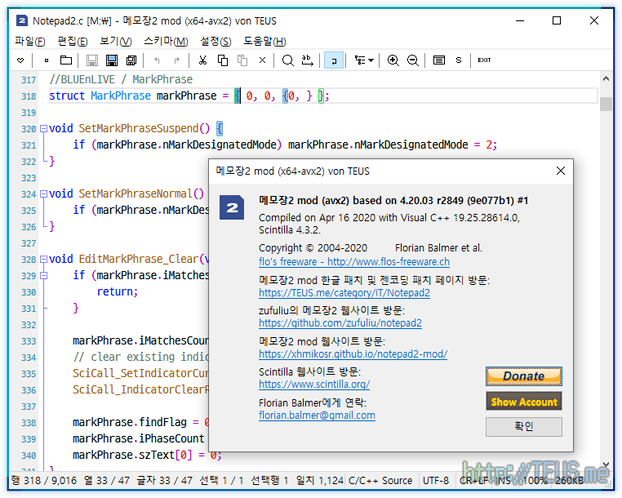Viewport: 622px width, 498px height.
Task: Expand the folding options dropdown arrow
Action: pyautogui.click(x=371, y=60)
